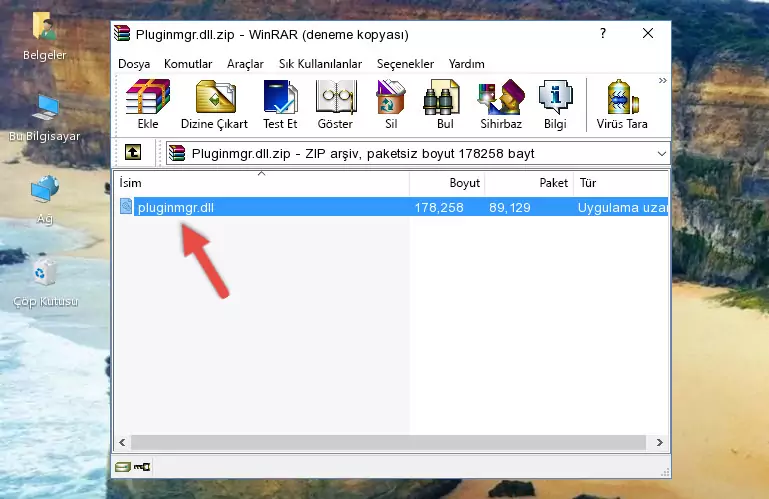Viewport: 769px width, 499px height.
Task: Click the Uygulama uzantısı type cell
Action: point(622,208)
